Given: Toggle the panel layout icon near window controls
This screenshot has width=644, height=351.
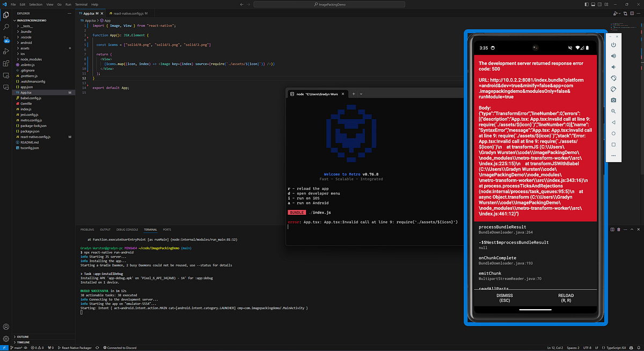Looking at the screenshot, I should point(592,4).
